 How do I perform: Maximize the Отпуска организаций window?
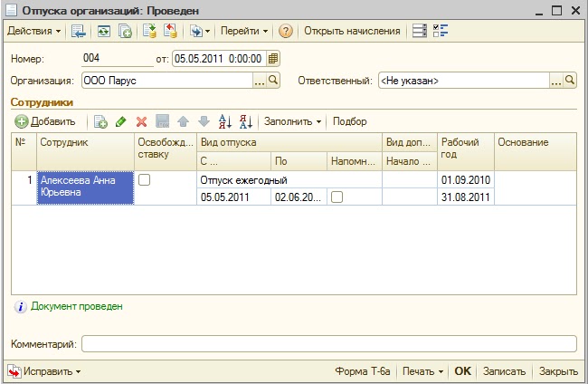click(x=557, y=11)
